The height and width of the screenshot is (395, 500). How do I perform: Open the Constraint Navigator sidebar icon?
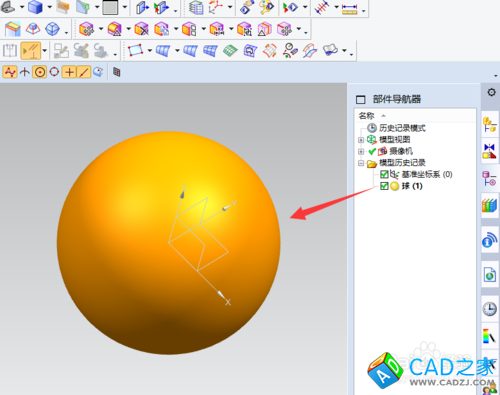[489, 151]
